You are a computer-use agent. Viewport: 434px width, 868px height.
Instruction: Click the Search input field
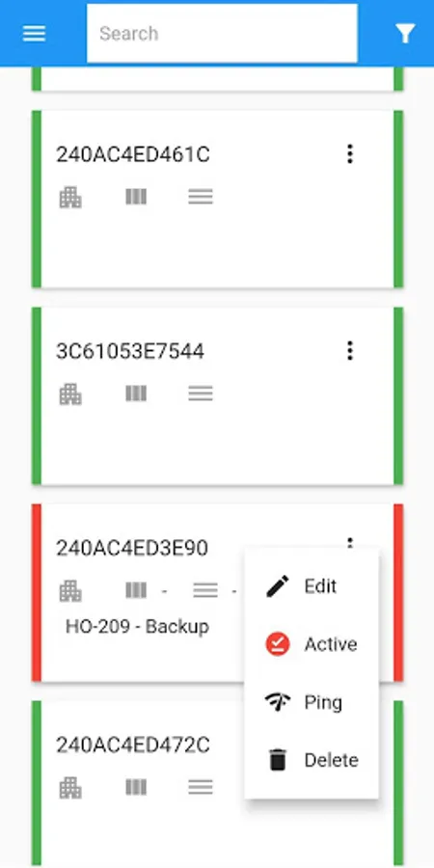pos(222,34)
